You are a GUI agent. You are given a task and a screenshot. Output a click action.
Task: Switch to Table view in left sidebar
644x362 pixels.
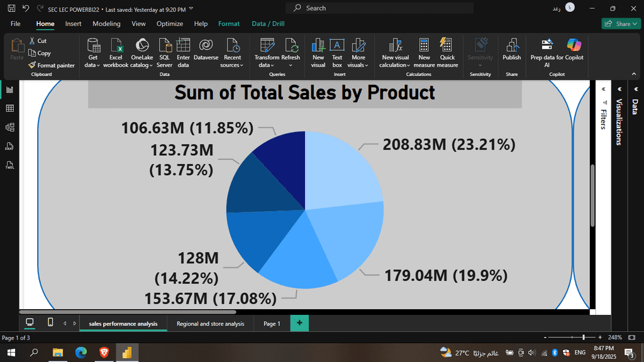click(10, 109)
